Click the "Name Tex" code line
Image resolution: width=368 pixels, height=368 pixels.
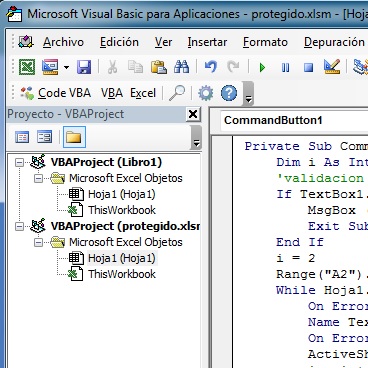click(x=338, y=322)
